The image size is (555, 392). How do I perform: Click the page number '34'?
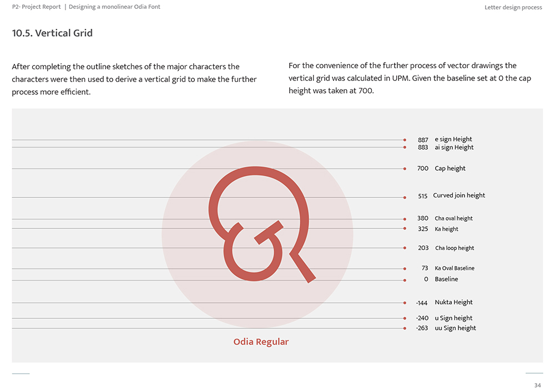click(x=538, y=385)
